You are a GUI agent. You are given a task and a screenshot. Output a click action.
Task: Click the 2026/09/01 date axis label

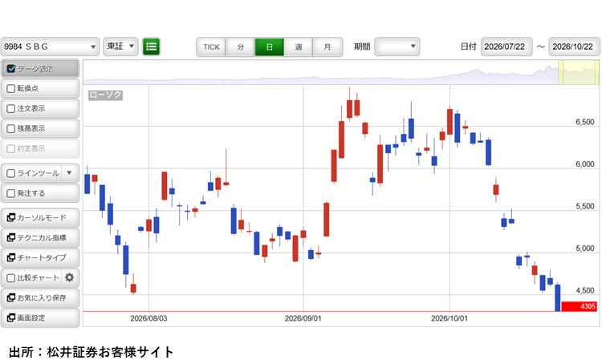pyautogui.click(x=303, y=318)
